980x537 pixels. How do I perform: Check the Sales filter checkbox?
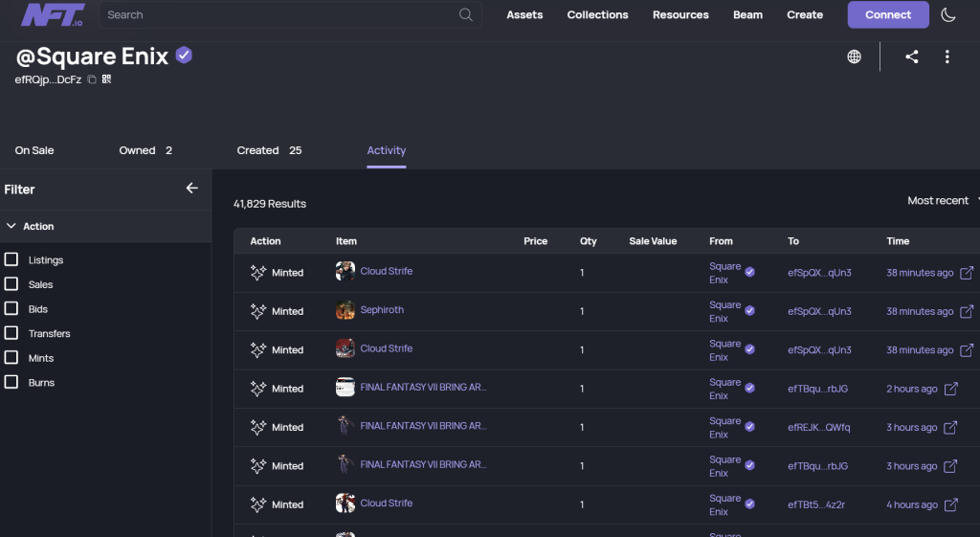11,283
